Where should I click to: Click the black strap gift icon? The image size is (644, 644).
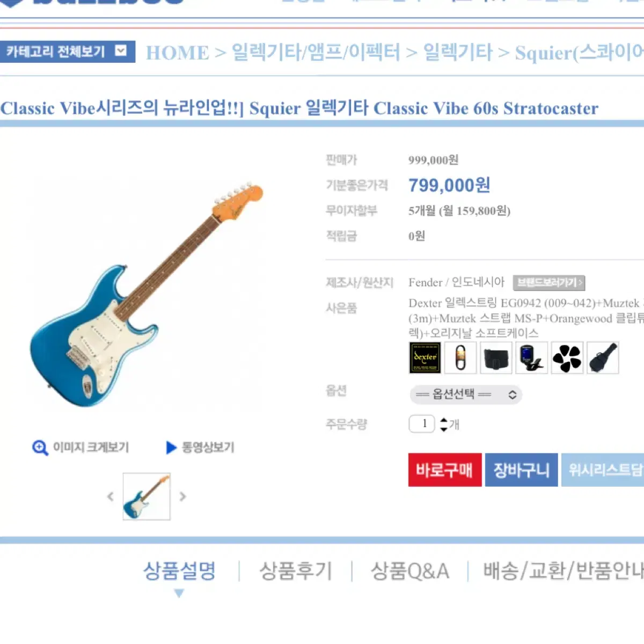[x=496, y=357]
